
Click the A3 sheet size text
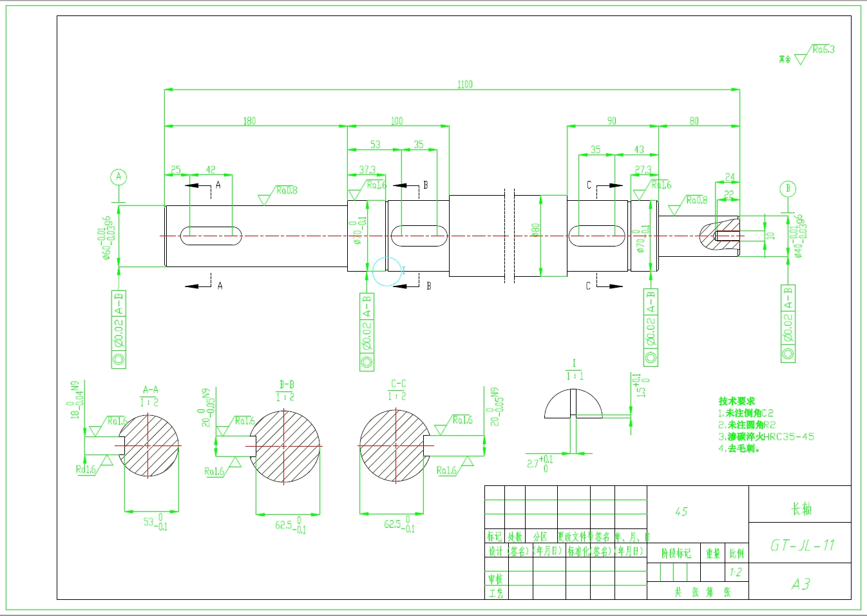pos(801,584)
